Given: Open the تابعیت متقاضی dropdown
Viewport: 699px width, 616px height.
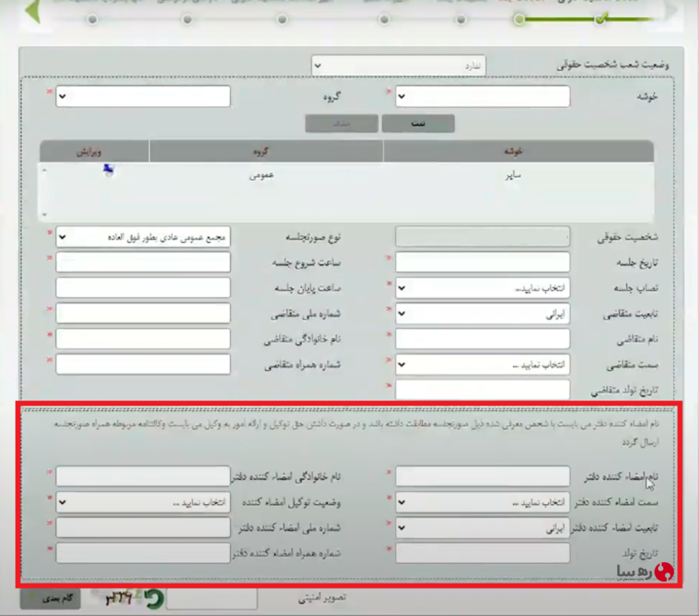Looking at the screenshot, I should (482, 313).
